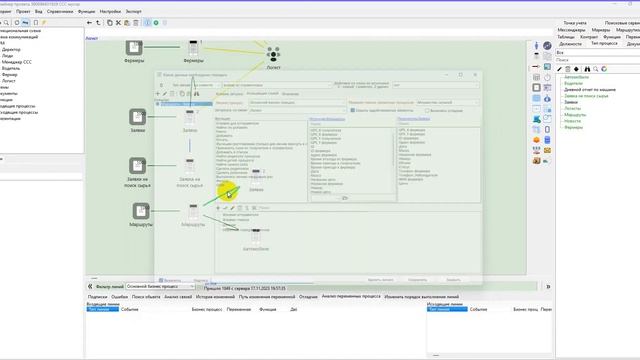Open the Фильтр линий dropdown
Image resolution: width=640 pixels, height=360 pixels.
click(160, 287)
